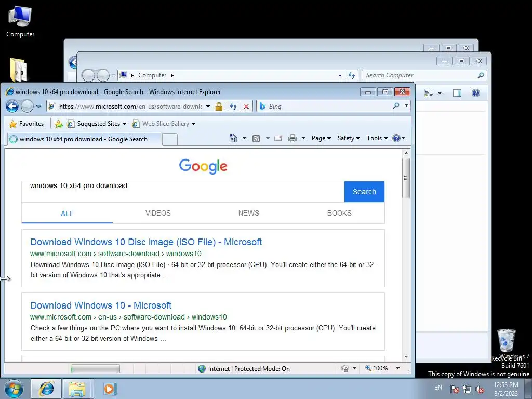Screen dimensions: 532x399
Task: Click Search Computer box in Explorer window
Action: (x=424, y=75)
